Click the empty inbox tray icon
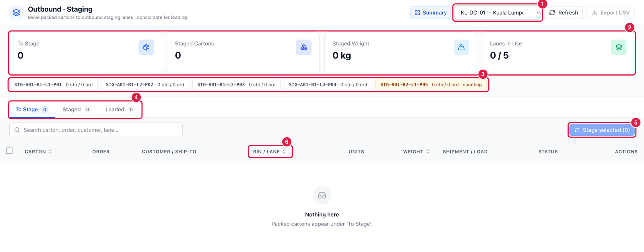644x252 pixels. coord(322,195)
